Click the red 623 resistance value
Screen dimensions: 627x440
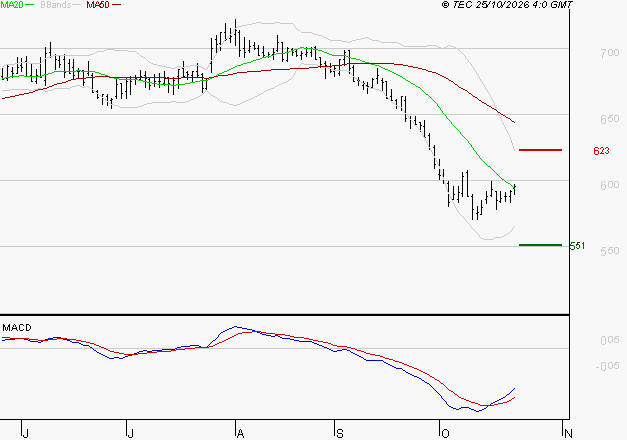point(601,151)
